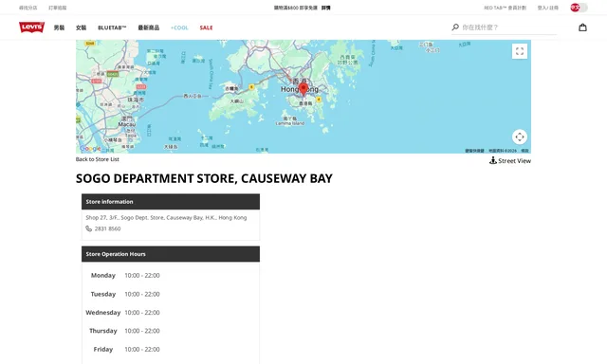This screenshot has height=364, width=607.
Task: Toggle the language switch
Action: [x=579, y=8]
